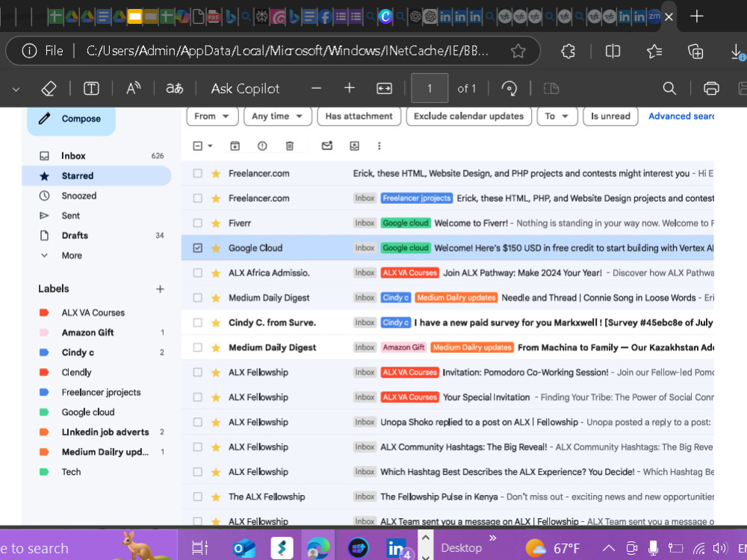Open the Clendly label
Viewport: 747px width, 560px height.
[x=76, y=373]
